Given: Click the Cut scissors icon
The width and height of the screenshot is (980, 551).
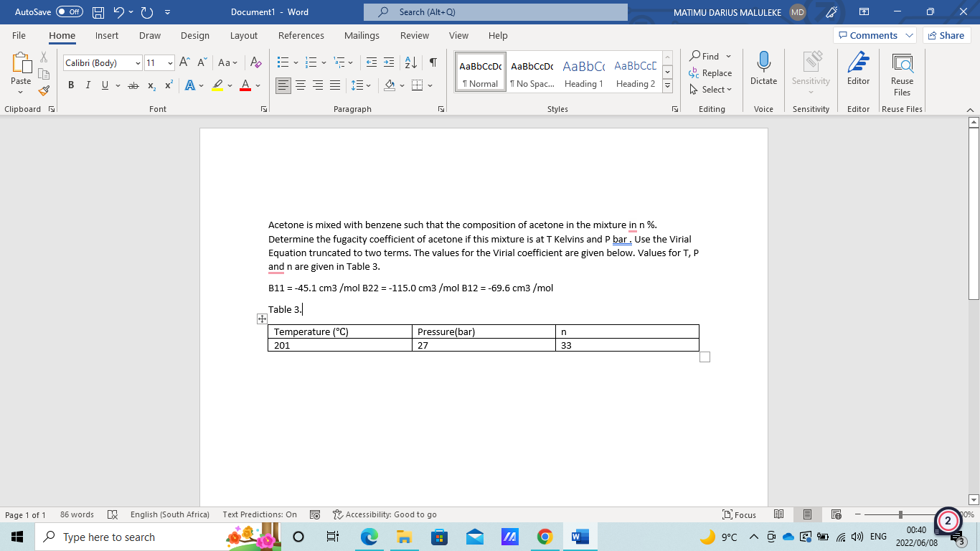Looking at the screenshot, I should 44,57.
